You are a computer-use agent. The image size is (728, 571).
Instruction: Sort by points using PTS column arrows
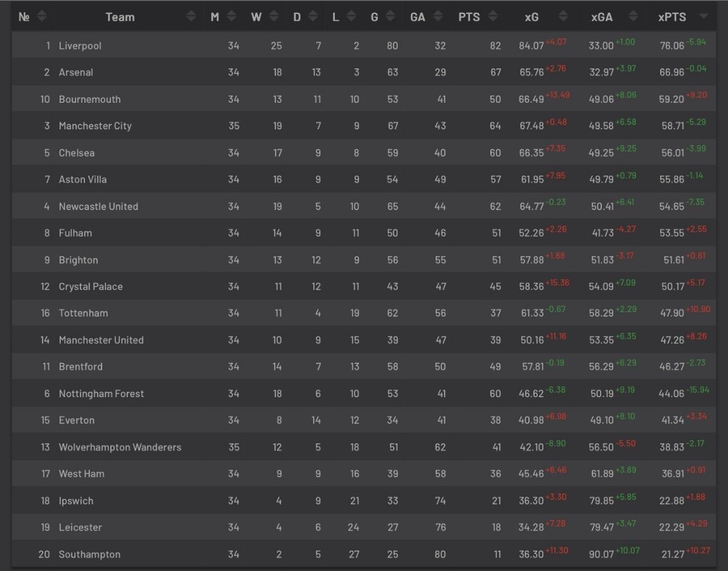point(493,16)
